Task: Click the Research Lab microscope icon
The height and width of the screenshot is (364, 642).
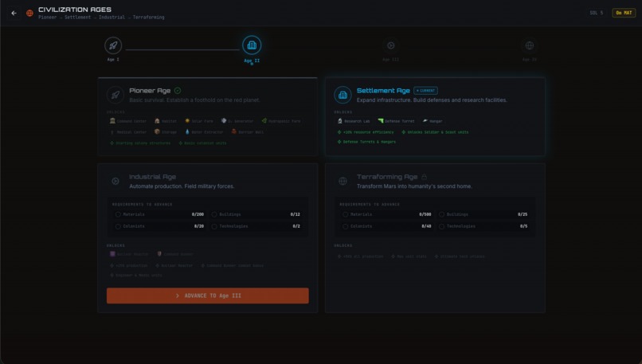Action: (340, 121)
